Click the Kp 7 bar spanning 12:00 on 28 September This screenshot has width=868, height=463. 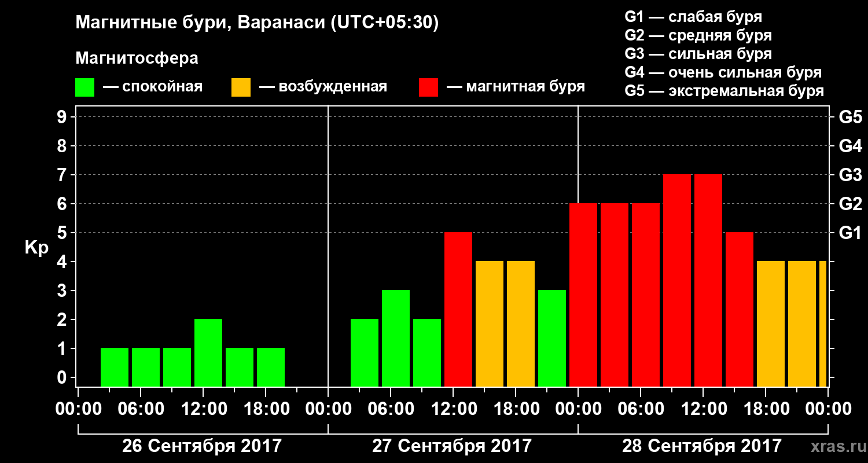coord(708,280)
